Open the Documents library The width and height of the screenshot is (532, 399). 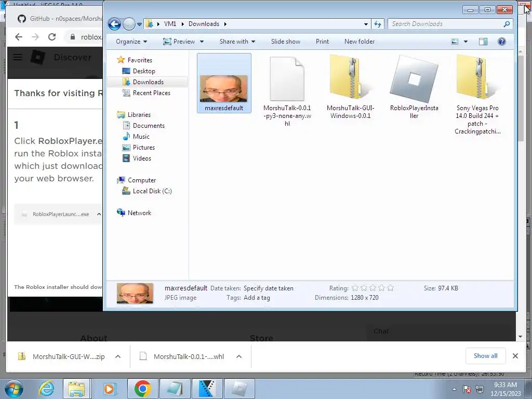149,126
